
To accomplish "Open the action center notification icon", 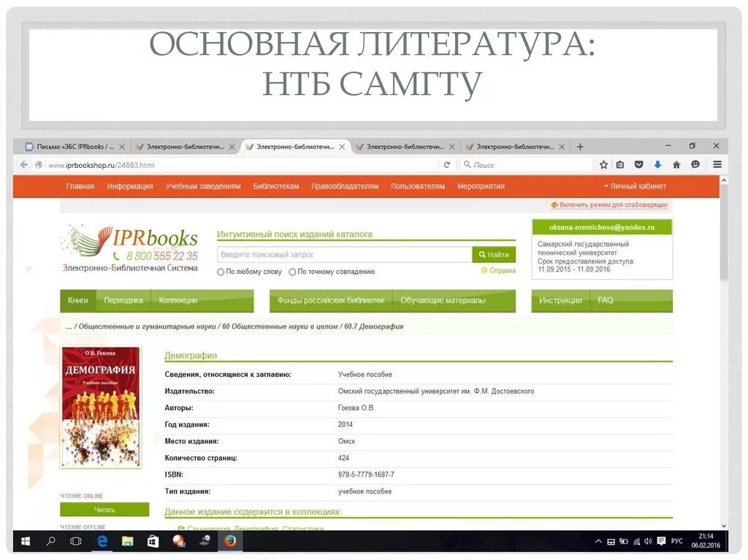I will pos(661,542).
